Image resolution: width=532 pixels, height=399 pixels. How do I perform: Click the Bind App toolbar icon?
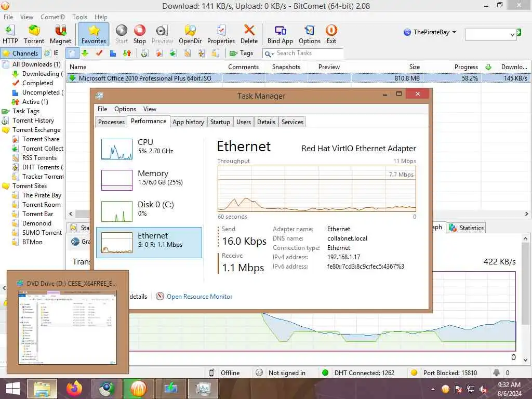coord(280,34)
